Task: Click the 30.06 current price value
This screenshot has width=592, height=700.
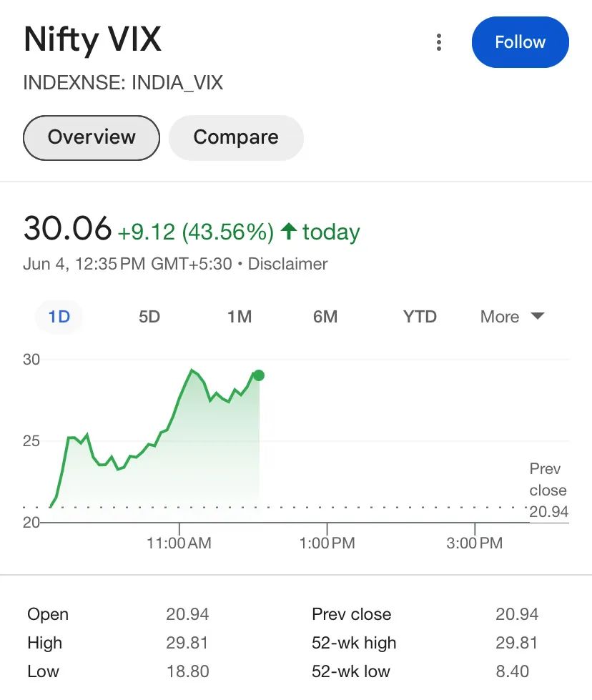Action: (68, 229)
